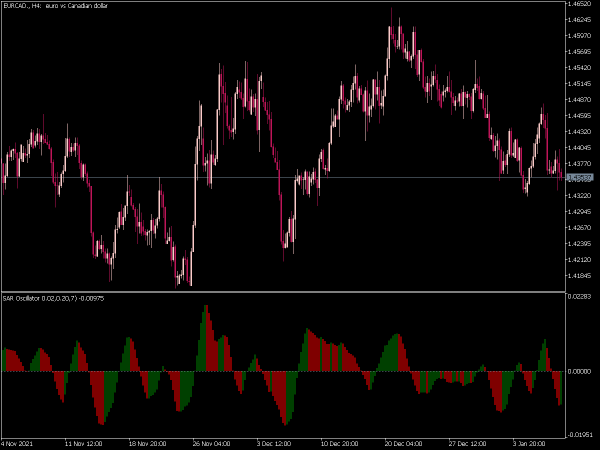Click the 1.43770 price axis label
The width and height of the screenshot is (600, 450).
tap(580, 164)
